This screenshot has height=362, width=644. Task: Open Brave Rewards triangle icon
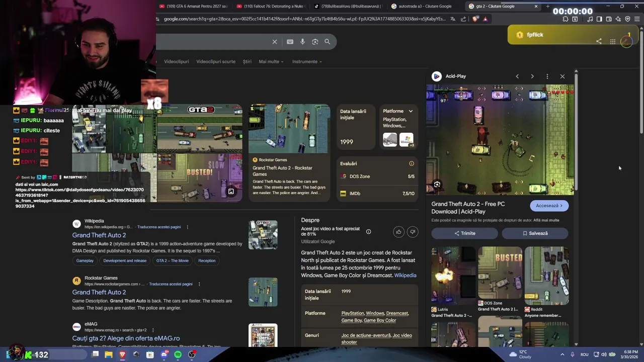(x=485, y=19)
